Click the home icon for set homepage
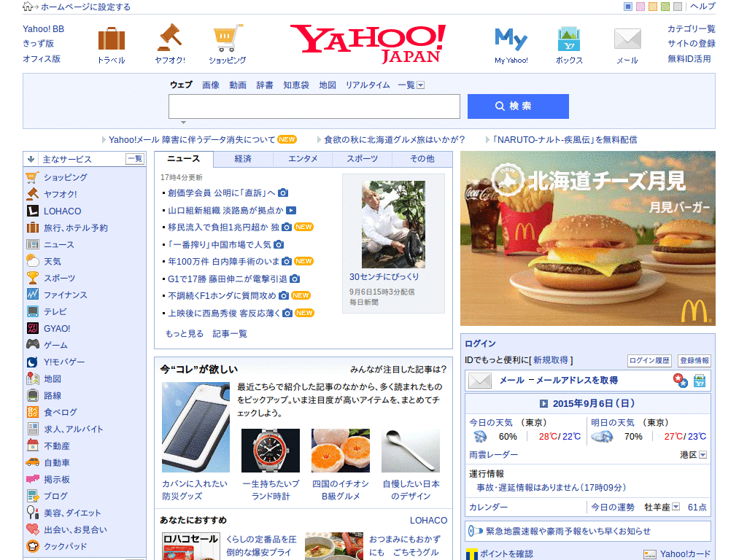Screen dimensions: 747x560 click(28, 7)
